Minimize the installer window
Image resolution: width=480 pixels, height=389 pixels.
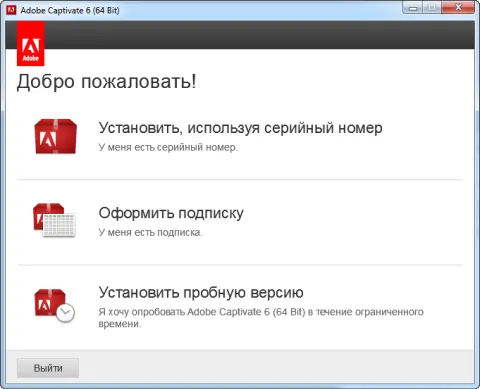click(x=413, y=7)
